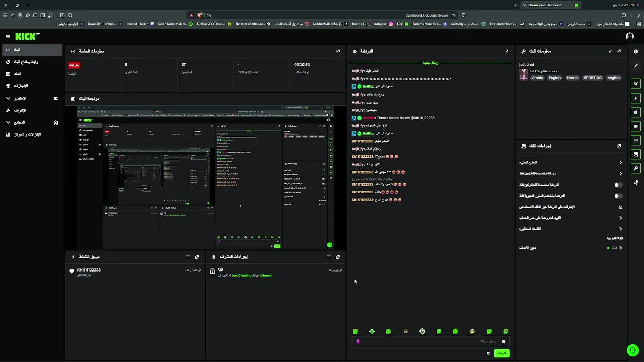Viewport: 644px width, 362px height.
Task: Open chat settings gear icon
Action: [488, 353]
